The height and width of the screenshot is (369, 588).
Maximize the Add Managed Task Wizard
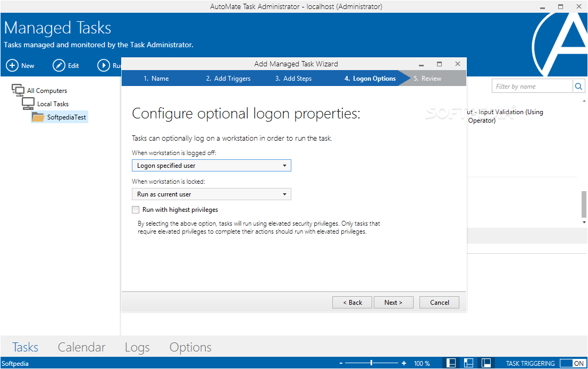point(440,64)
